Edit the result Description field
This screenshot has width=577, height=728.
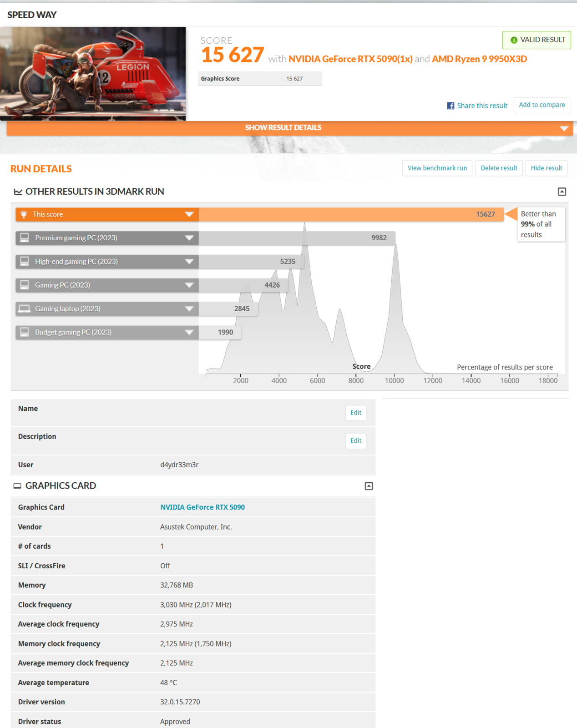[x=356, y=440]
